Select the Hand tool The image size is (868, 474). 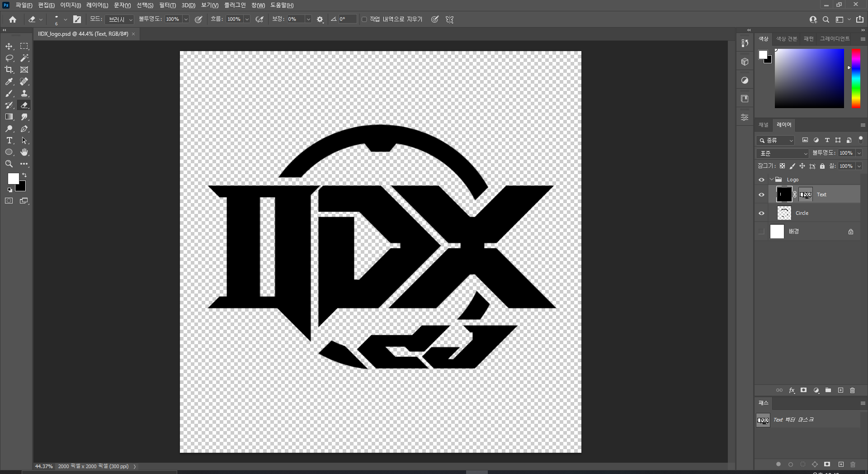pyautogui.click(x=24, y=152)
